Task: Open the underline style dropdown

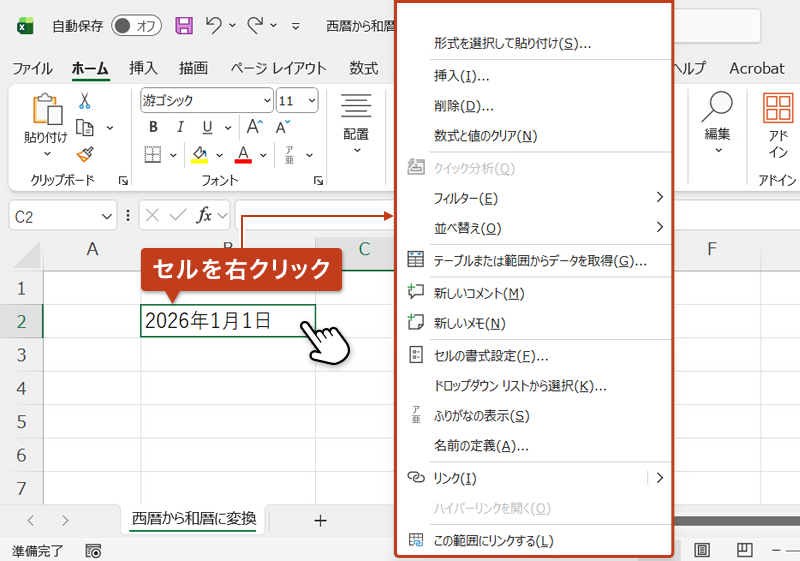Action: tap(228, 128)
